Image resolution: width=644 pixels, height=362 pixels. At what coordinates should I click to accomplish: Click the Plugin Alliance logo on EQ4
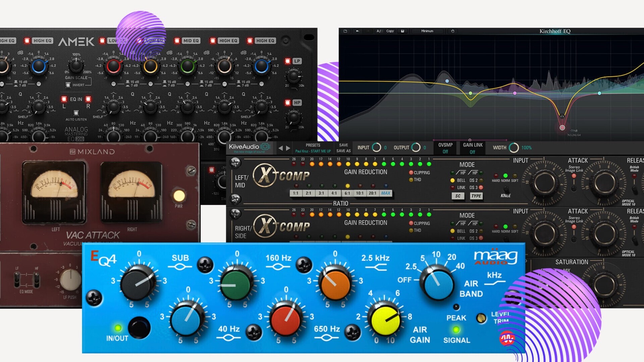(507, 338)
